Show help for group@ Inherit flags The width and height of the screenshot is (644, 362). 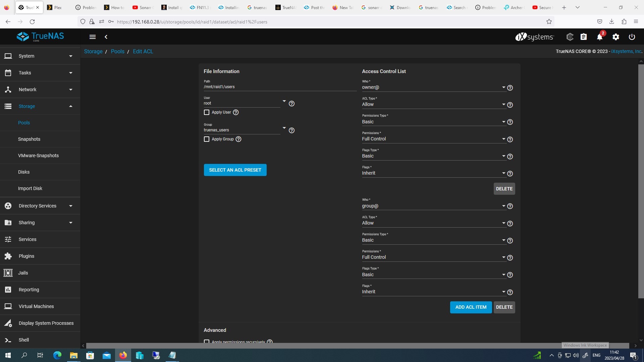510,292
